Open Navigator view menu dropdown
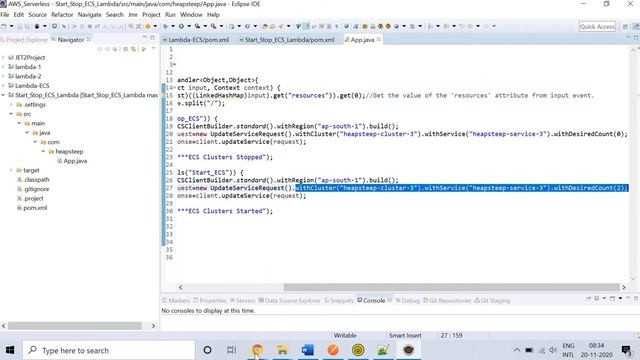Image resolution: width=640 pixels, height=360 pixels. [153, 49]
